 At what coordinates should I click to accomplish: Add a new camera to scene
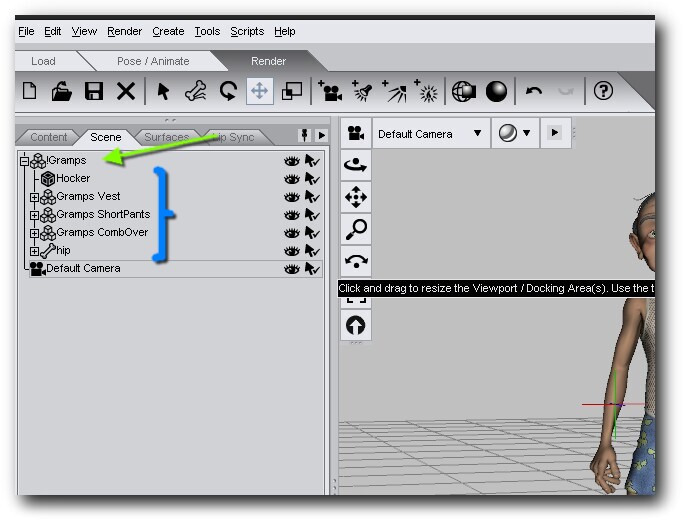(330, 92)
